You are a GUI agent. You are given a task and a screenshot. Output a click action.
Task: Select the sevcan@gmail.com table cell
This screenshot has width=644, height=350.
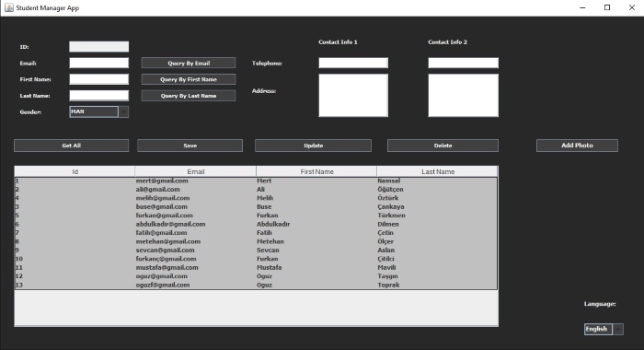[x=195, y=250]
